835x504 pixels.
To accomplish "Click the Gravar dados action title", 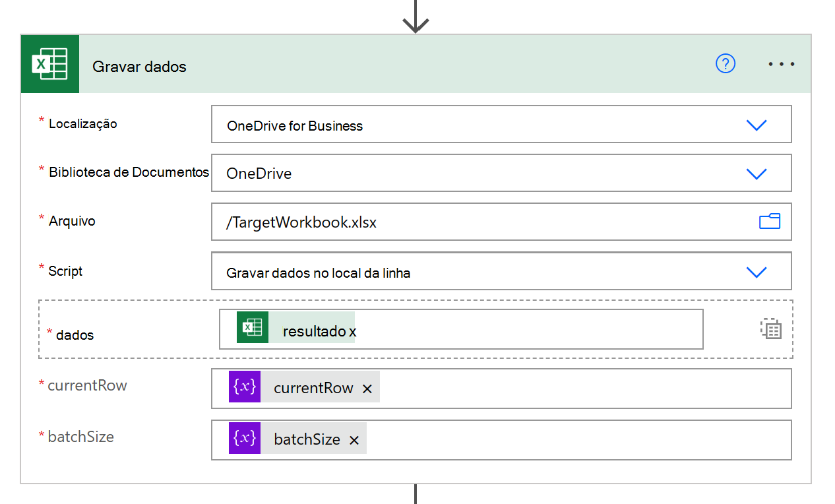I will pyautogui.click(x=139, y=67).
